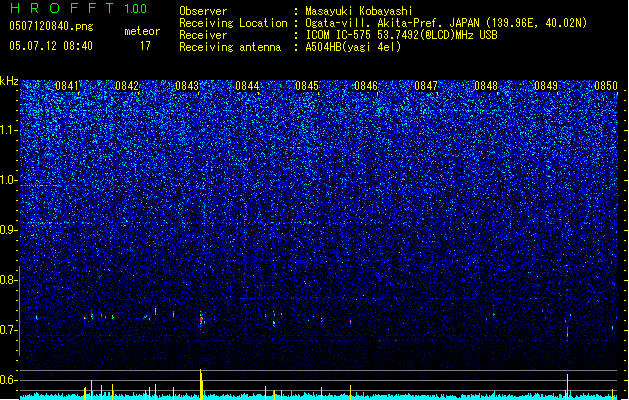The height and width of the screenshot is (400, 629).
Task: Click the meteor count value 17
Action: [x=145, y=46]
